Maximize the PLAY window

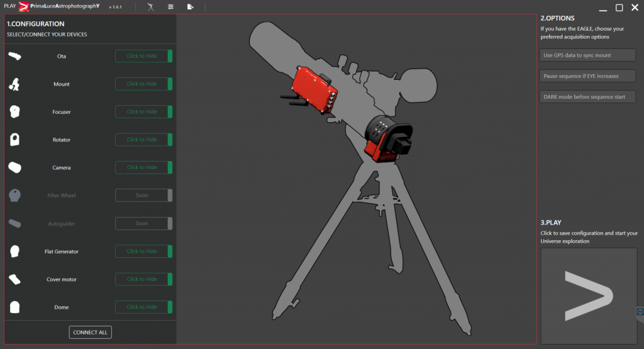[619, 8]
